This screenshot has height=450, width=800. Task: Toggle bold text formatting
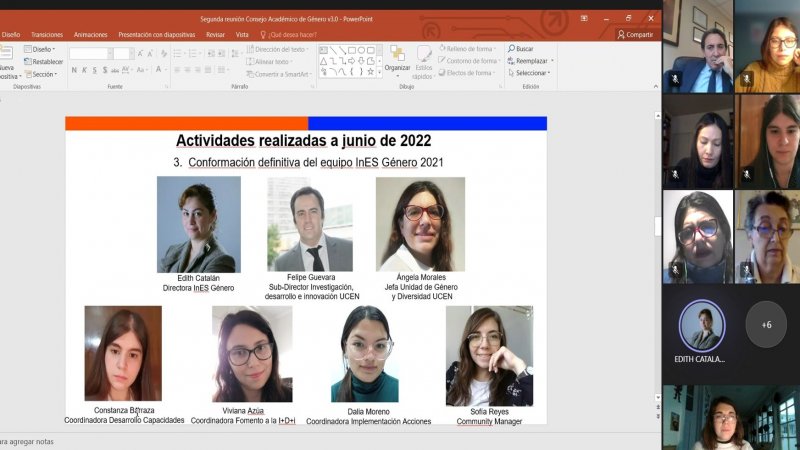pos(74,70)
